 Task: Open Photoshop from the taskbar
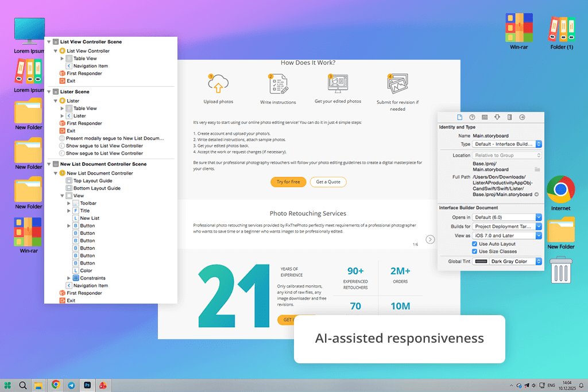[87, 385]
